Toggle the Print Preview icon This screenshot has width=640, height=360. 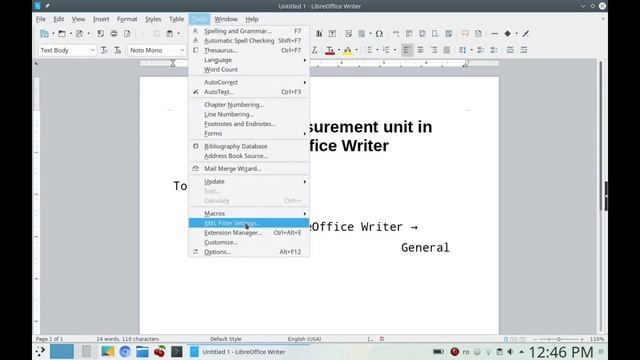[x=127, y=34]
